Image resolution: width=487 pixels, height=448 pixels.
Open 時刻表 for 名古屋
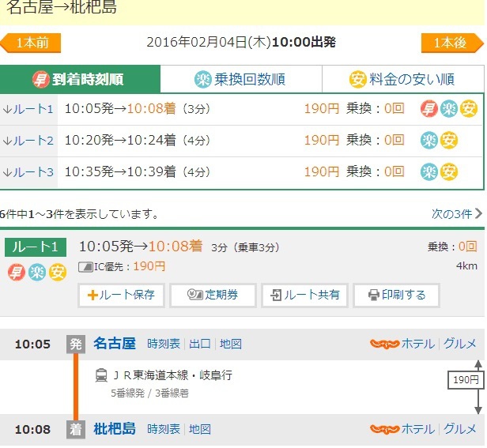[x=164, y=344]
